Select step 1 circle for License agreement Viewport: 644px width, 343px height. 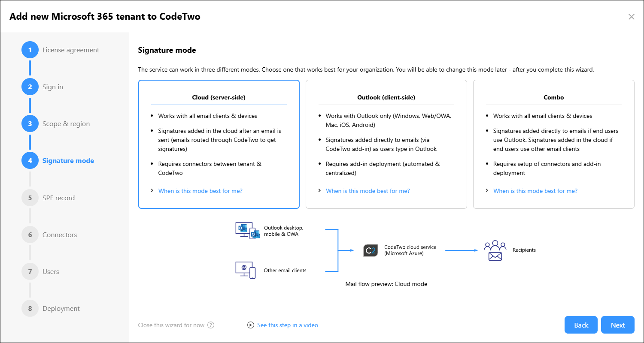(30, 50)
